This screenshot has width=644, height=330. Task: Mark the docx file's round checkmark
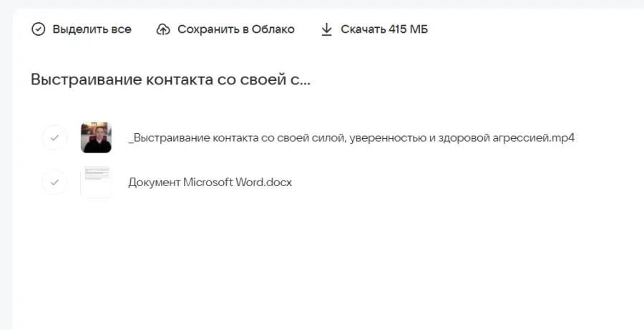point(55,183)
